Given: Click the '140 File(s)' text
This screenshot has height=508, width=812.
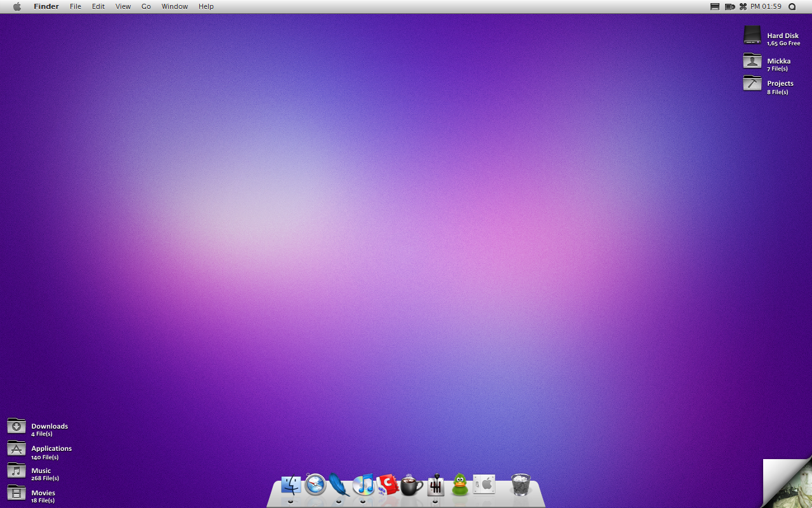Looking at the screenshot, I should [x=45, y=457].
